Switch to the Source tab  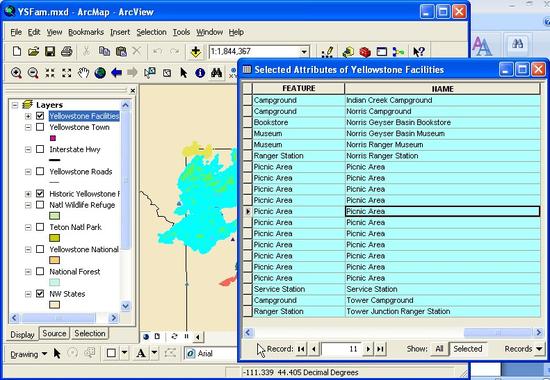54,333
